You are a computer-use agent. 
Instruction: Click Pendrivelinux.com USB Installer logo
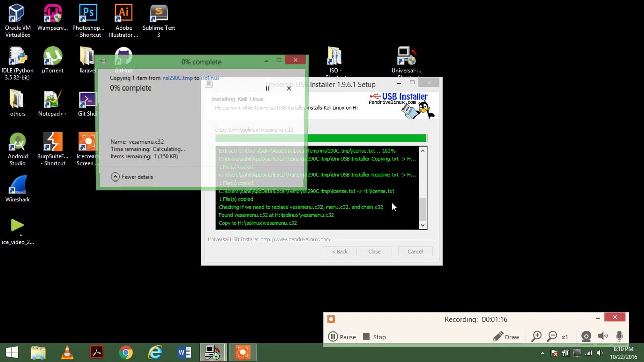(x=401, y=105)
